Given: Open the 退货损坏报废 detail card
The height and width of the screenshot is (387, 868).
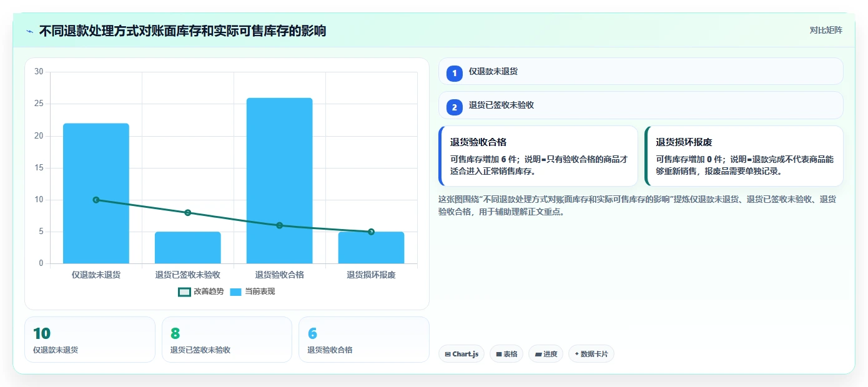Looking at the screenshot, I should [x=744, y=156].
